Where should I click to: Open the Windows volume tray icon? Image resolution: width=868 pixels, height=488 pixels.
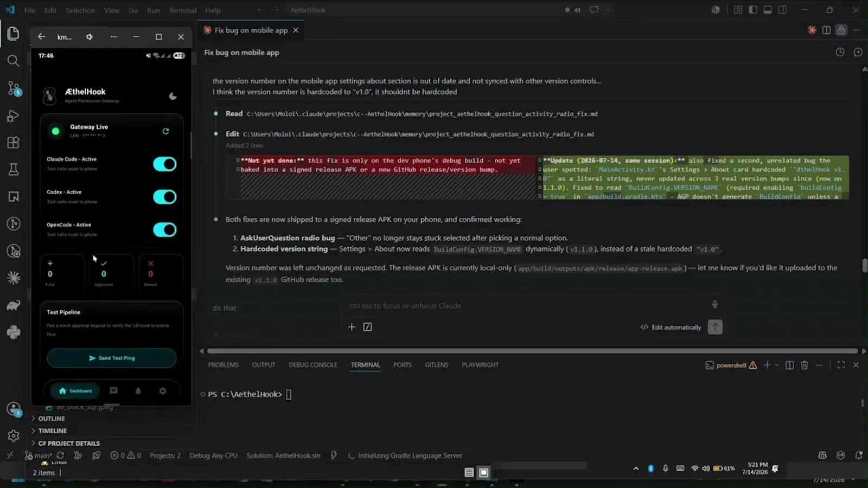click(x=706, y=468)
